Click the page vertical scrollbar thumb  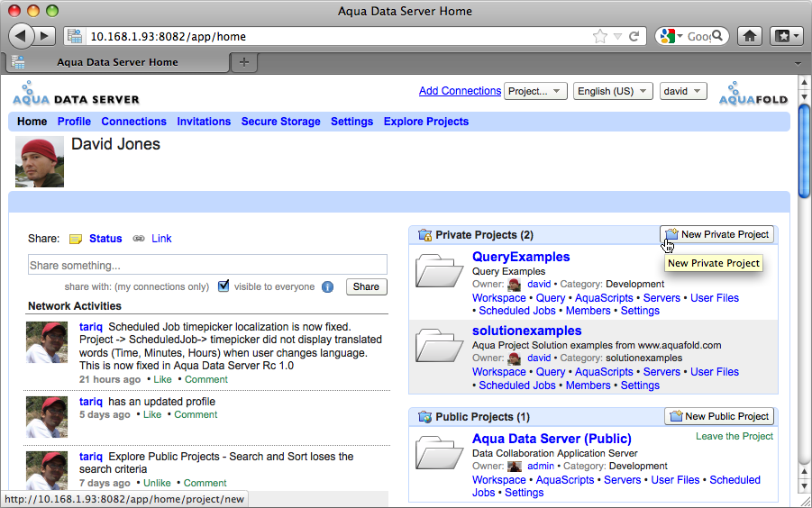(804, 151)
